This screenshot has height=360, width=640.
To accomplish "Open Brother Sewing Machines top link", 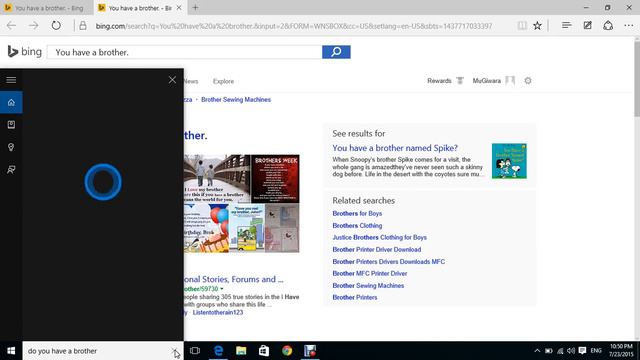I will [x=236, y=100].
